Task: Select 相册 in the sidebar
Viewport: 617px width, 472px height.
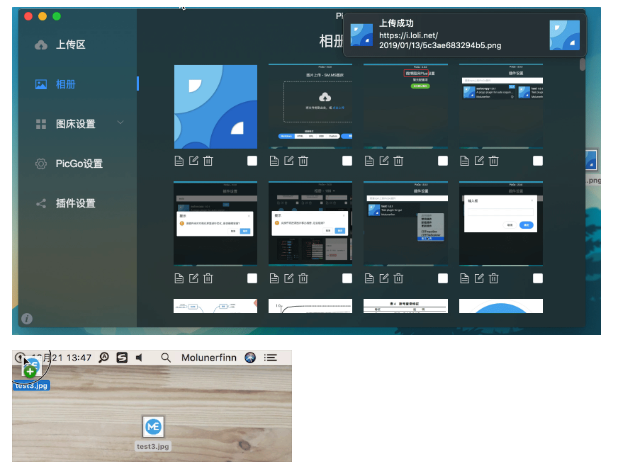Action: click(65, 84)
